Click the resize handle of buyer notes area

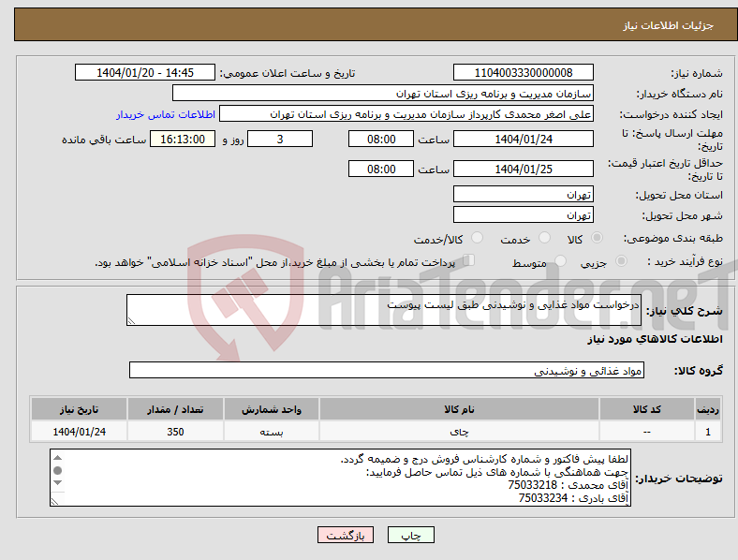click(54, 502)
